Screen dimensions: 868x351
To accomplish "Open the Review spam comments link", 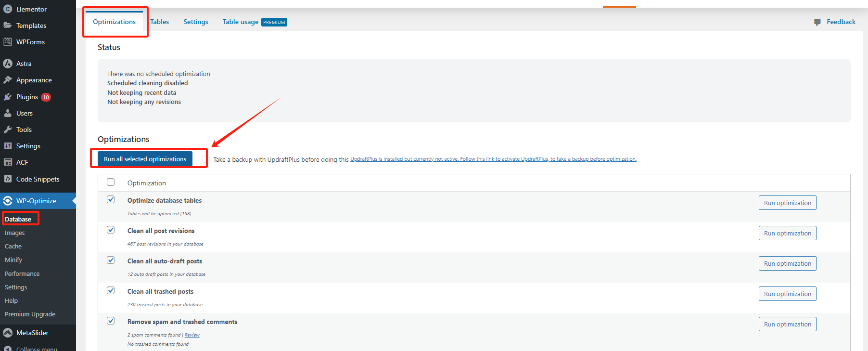I will point(192,335).
